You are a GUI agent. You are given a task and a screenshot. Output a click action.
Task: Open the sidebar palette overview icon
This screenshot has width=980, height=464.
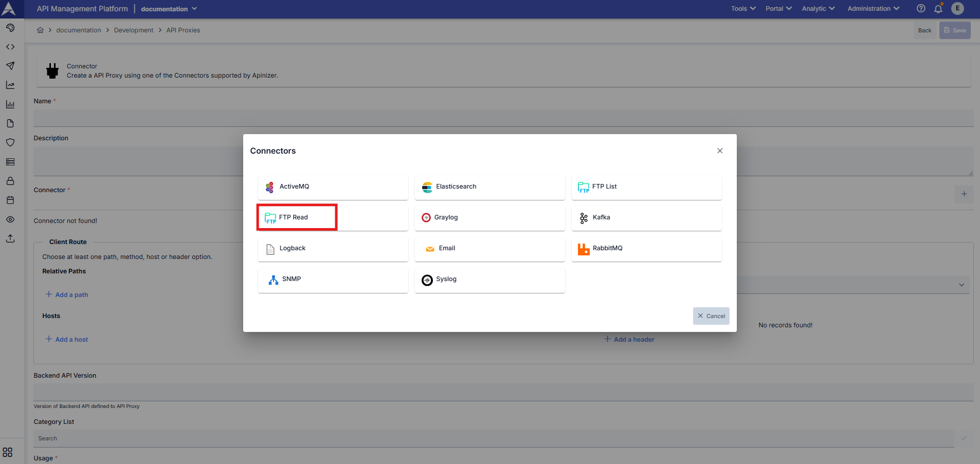coord(10,28)
